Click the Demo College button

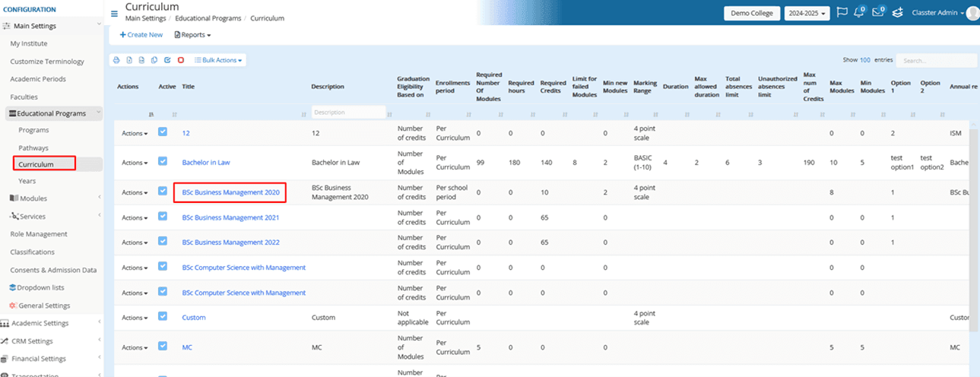[752, 13]
